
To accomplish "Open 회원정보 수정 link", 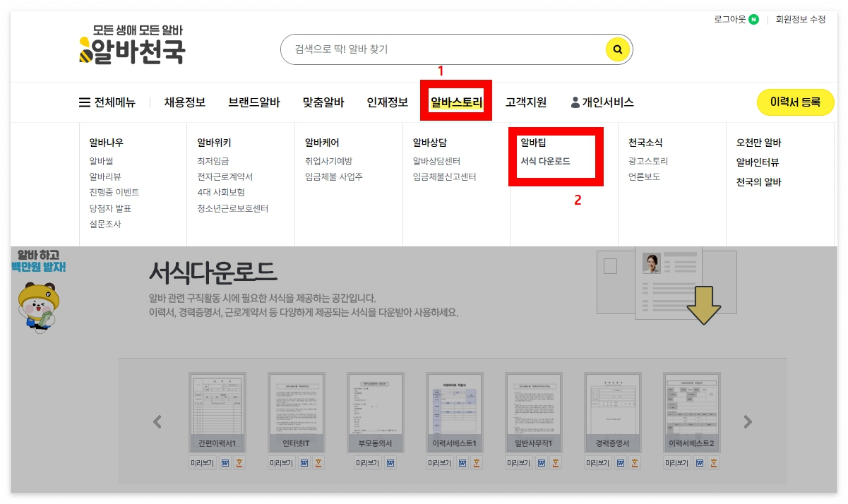I will coord(801,20).
